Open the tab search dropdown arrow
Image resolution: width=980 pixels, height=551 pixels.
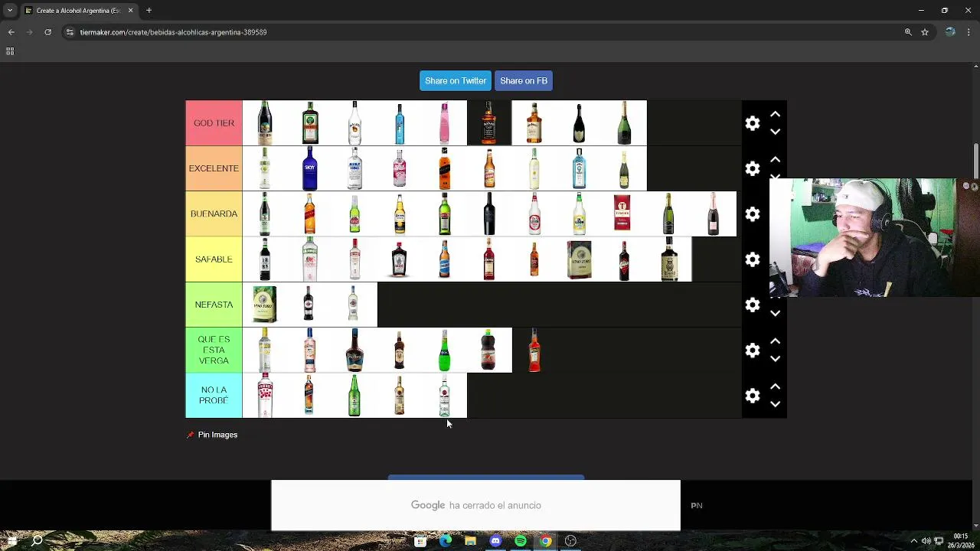[x=10, y=11]
